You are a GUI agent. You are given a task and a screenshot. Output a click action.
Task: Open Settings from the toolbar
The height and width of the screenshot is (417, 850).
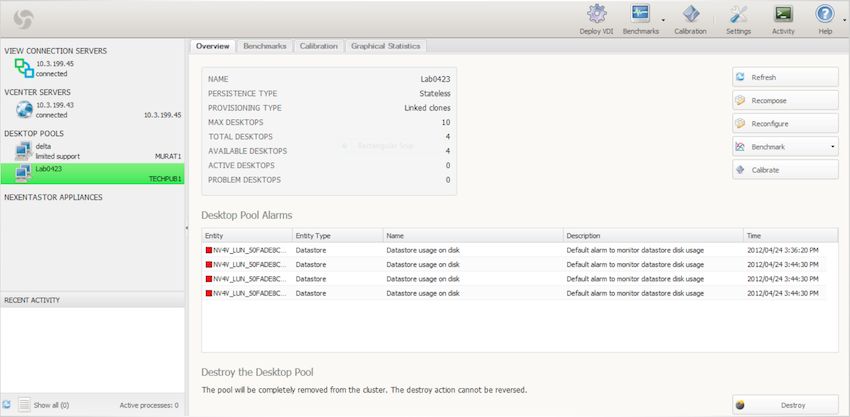[x=738, y=14]
